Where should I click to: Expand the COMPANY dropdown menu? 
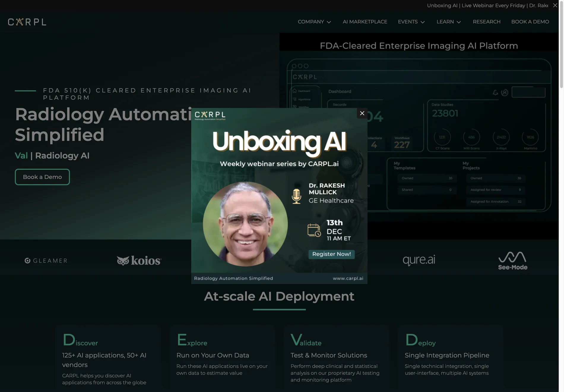[314, 22]
